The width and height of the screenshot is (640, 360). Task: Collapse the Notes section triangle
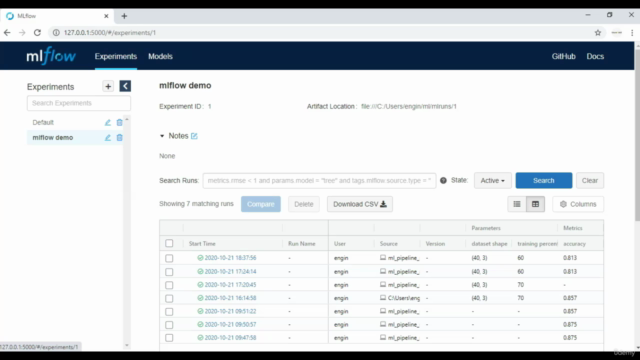pos(162,136)
